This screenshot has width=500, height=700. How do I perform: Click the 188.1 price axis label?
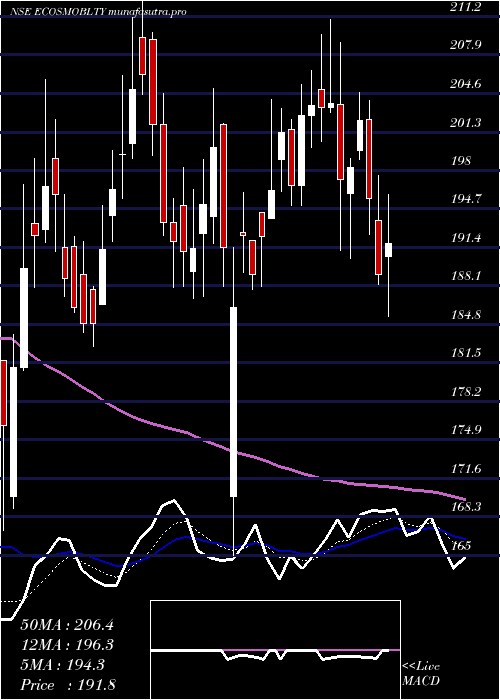468,276
